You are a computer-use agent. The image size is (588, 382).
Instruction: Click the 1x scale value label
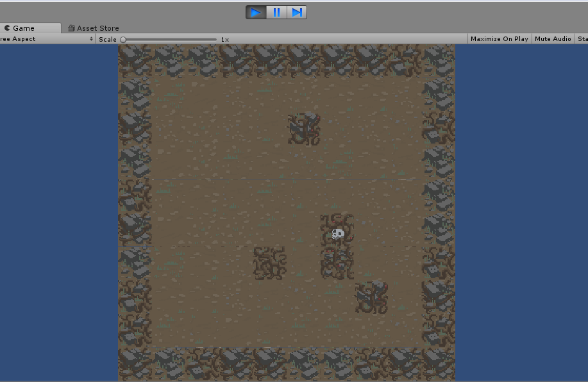click(x=225, y=39)
